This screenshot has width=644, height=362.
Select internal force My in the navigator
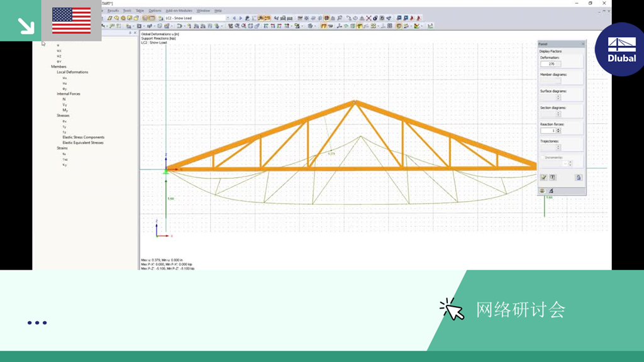[x=65, y=110]
